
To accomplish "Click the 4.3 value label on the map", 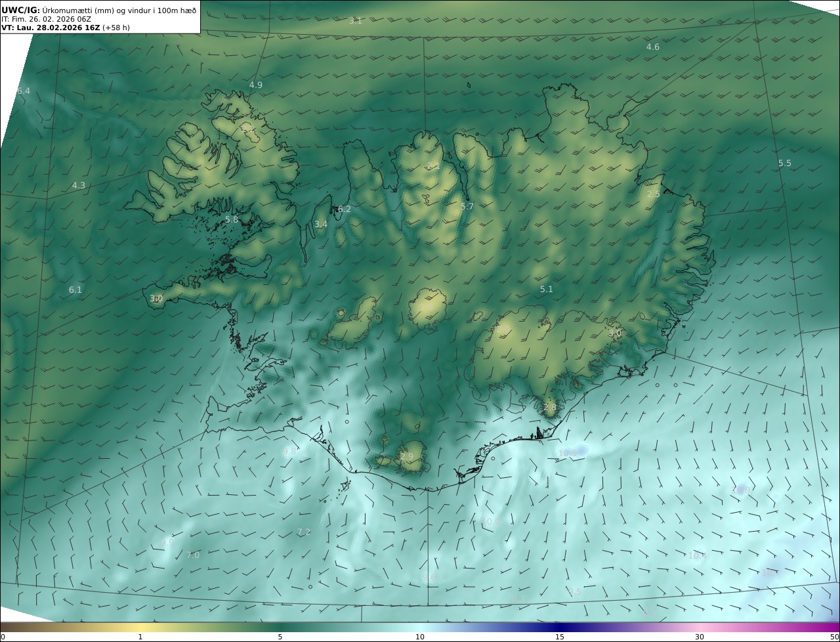I will [78, 186].
